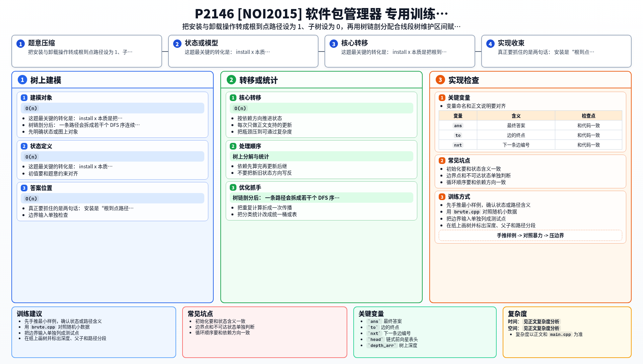The height and width of the screenshot is (364, 643).
Task: Open the 实现收束 step card
Action: pos(556,51)
